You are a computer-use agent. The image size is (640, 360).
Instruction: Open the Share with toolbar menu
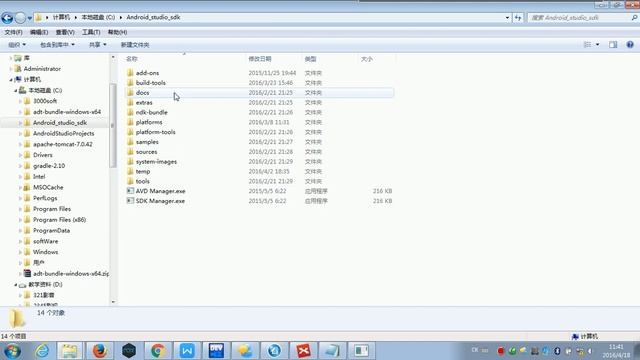point(98,44)
